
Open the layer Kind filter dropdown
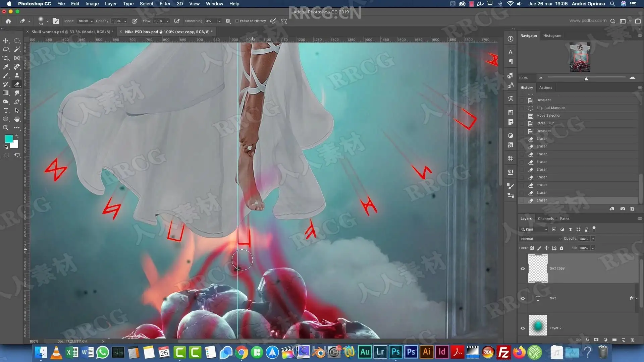(534, 229)
